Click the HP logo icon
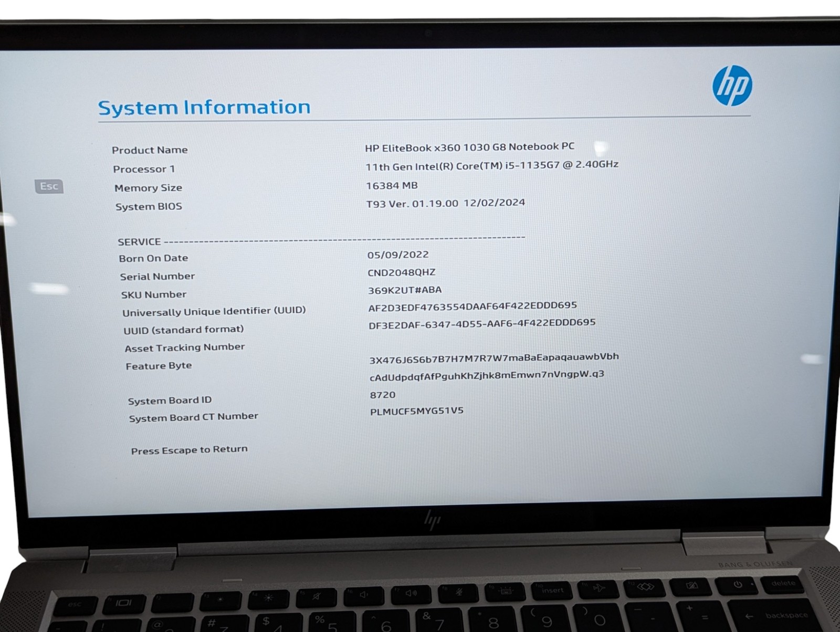 732,86
